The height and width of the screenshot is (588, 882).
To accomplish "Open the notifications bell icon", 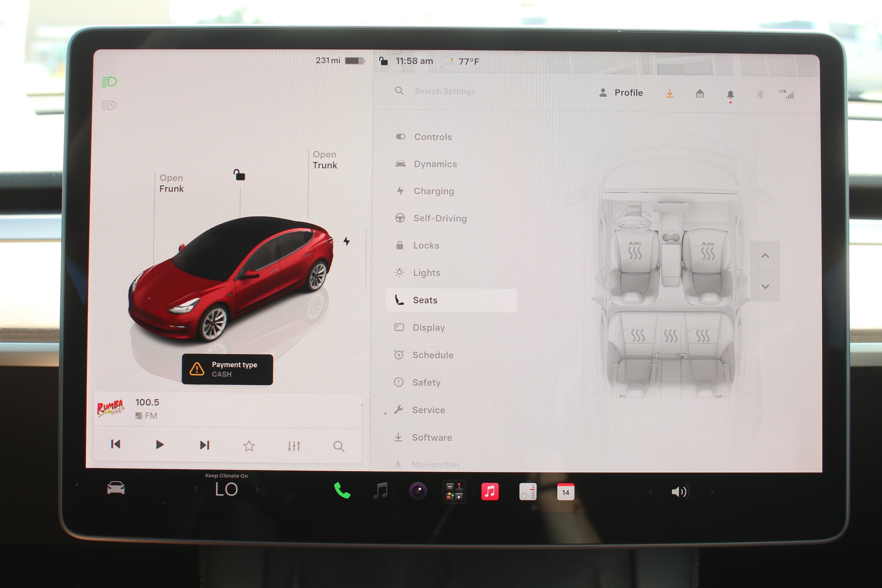I will [x=730, y=95].
